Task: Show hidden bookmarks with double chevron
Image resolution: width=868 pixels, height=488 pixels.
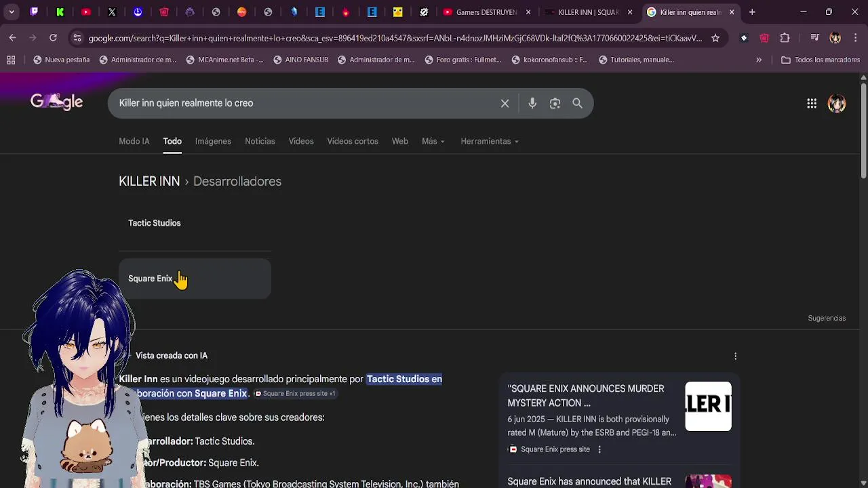Action: pyautogui.click(x=759, y=60)
